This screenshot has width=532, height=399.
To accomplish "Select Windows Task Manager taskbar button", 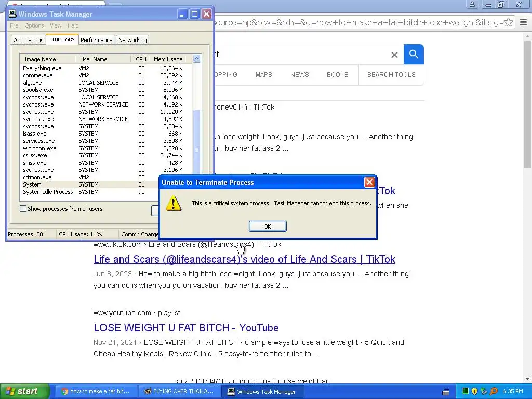I will pos(261,392).
